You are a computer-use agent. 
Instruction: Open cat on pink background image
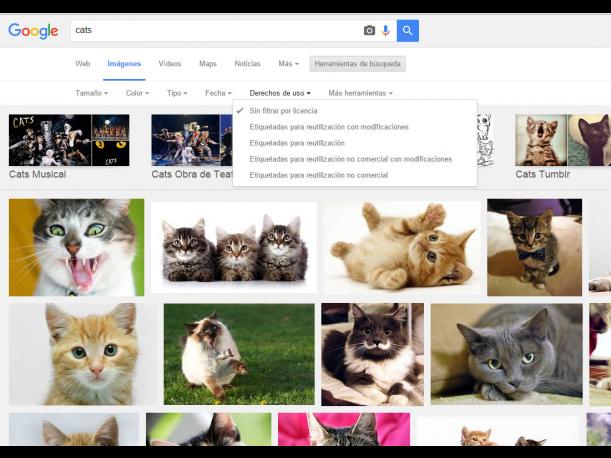344,429
